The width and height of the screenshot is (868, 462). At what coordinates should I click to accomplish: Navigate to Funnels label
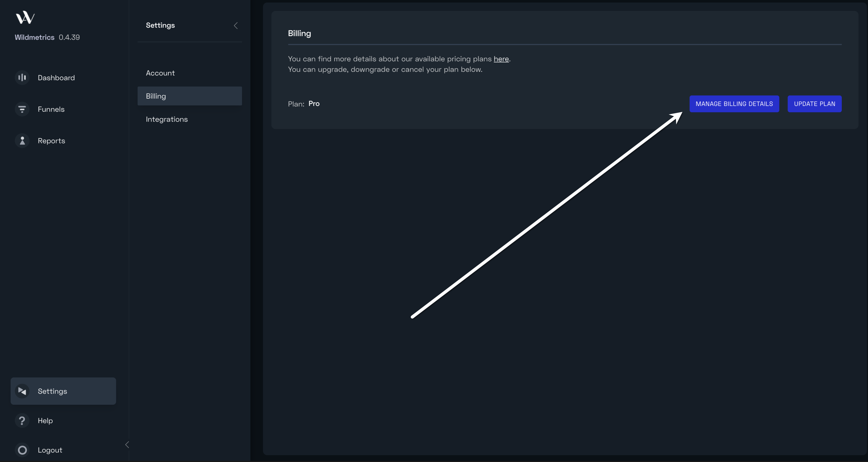(51, 109)
